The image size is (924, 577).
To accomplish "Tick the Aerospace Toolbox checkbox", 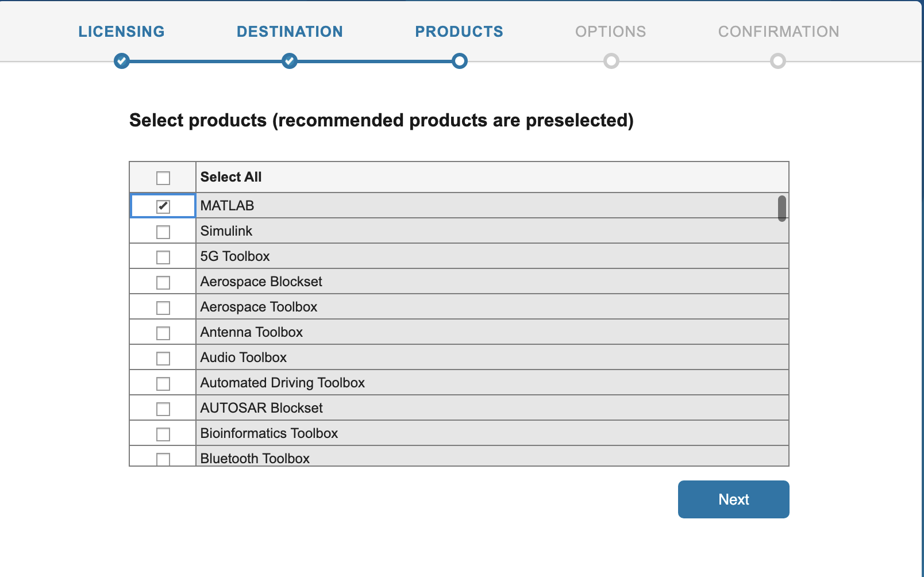I will (163, 308).
